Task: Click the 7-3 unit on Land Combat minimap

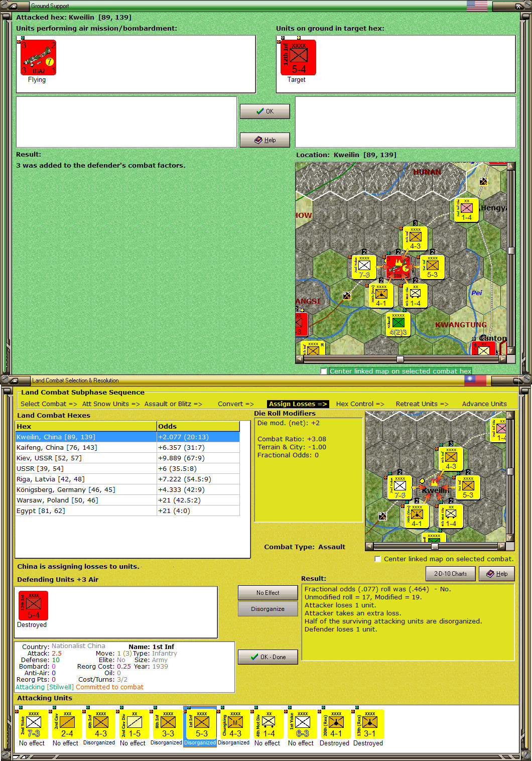Action: pos(400,487)
